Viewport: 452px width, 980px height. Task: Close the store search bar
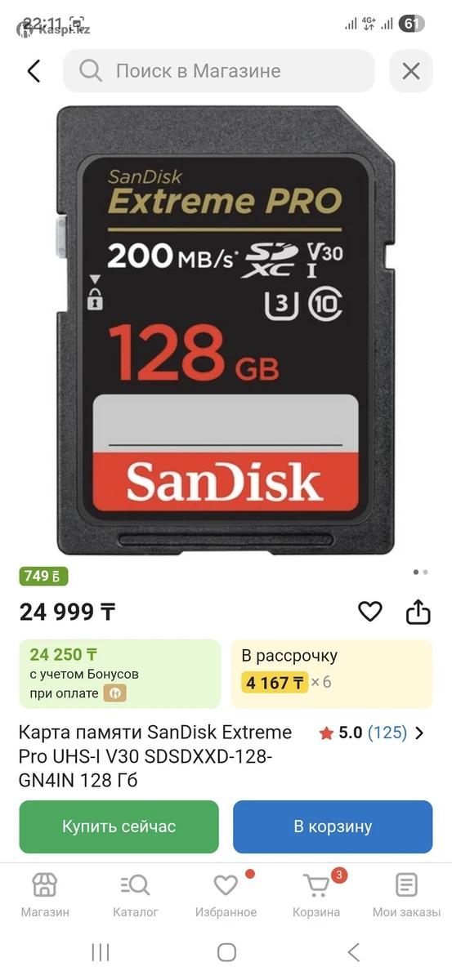tap(411, 71)
